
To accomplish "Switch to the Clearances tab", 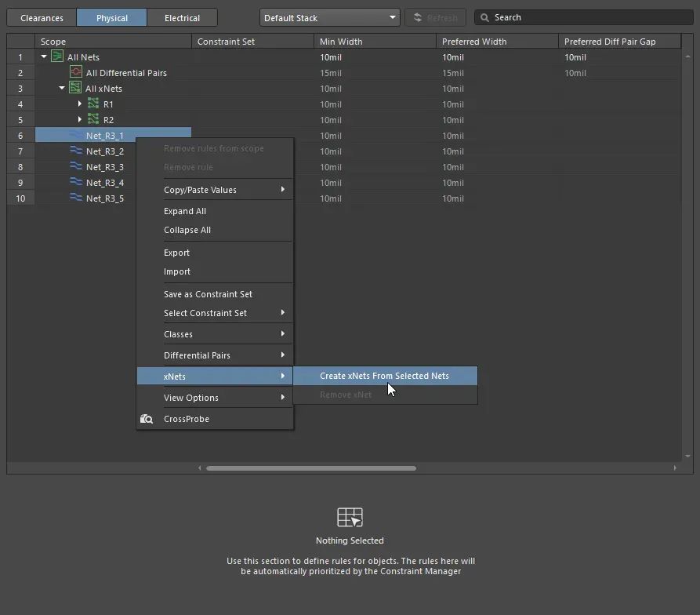I will point(42,18).
